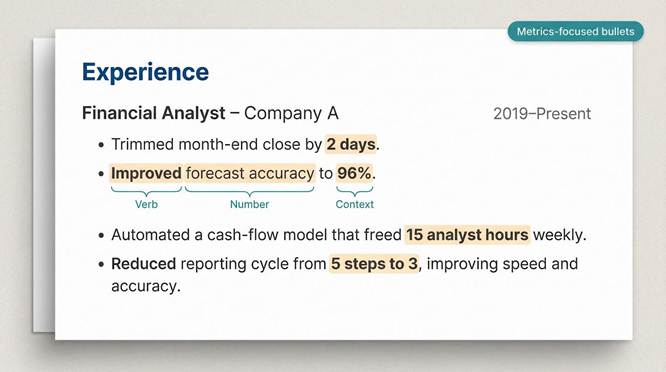Click the Company A text
The image size is (666, 372).
[x=291, y=113]
